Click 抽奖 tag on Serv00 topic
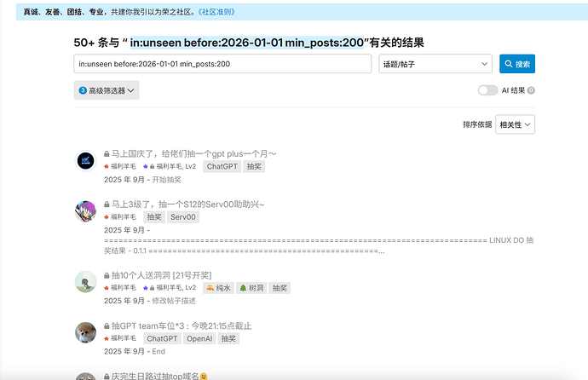588x380 pixels. [154, 217]
